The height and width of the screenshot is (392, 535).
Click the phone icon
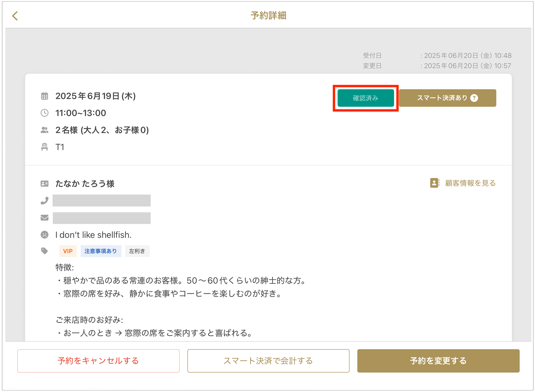tap(45, 201)
